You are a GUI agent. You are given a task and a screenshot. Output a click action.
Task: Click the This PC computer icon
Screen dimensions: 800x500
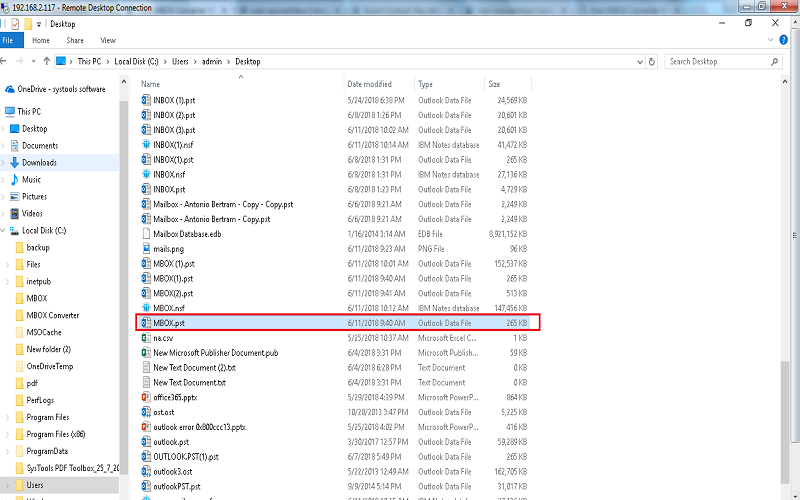coord(10,111)
